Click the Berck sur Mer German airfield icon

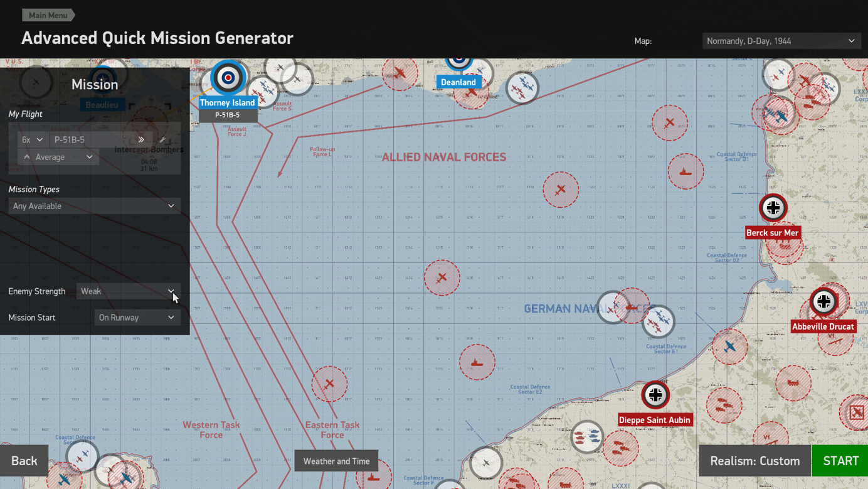point(773,208)
